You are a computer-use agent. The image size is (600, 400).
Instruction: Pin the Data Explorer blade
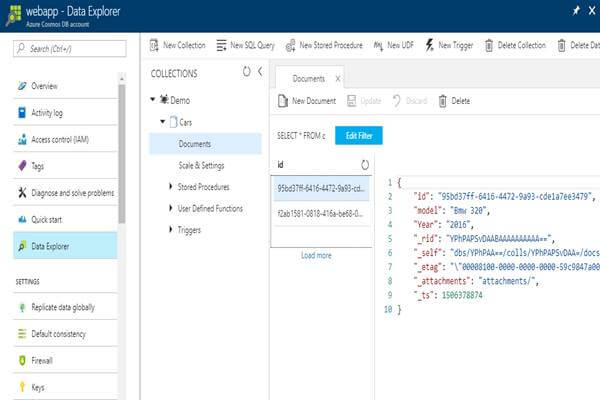tap(576, 11)
